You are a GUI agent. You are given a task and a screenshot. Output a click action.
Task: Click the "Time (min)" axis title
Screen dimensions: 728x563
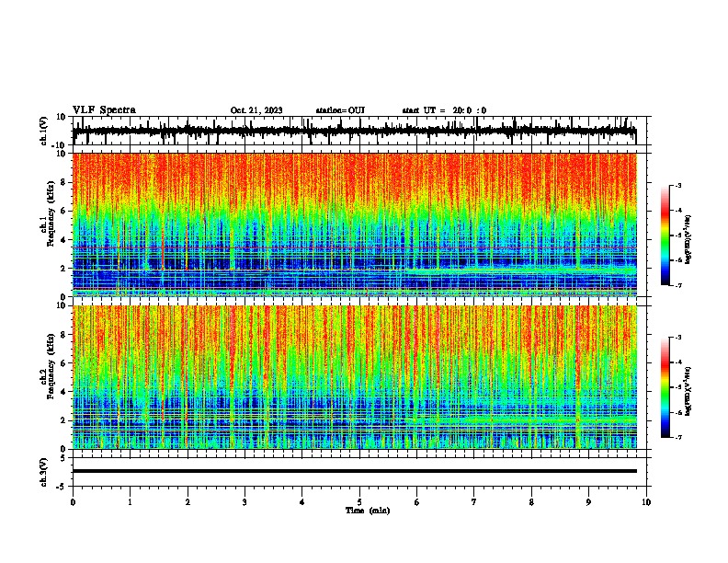pyautogui.click(x=368, y=511)
